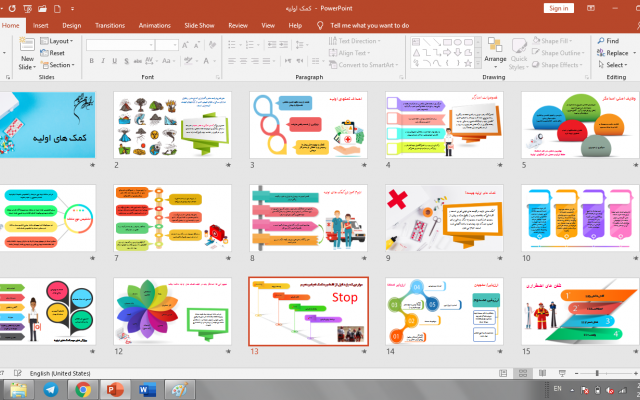Select slide 9 thumbnail with red cross

(444, 218)
